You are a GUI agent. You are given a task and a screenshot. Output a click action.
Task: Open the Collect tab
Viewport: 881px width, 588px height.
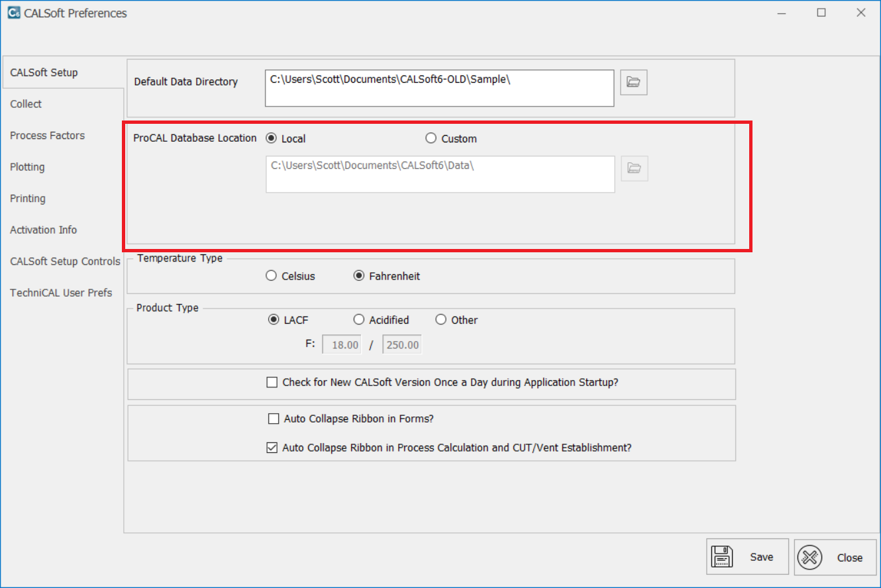coord(26,104)
